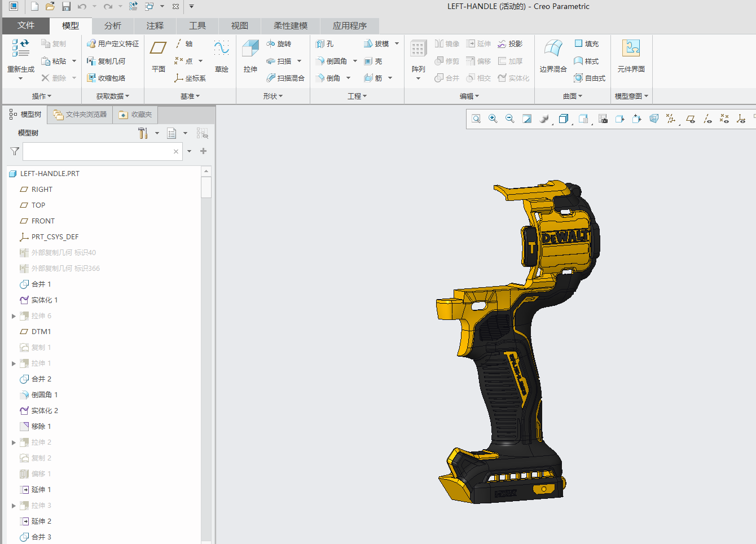This screenshot has height=544, width=756.
Task: Toggle datum axis display on
Action: pos(707,119)
